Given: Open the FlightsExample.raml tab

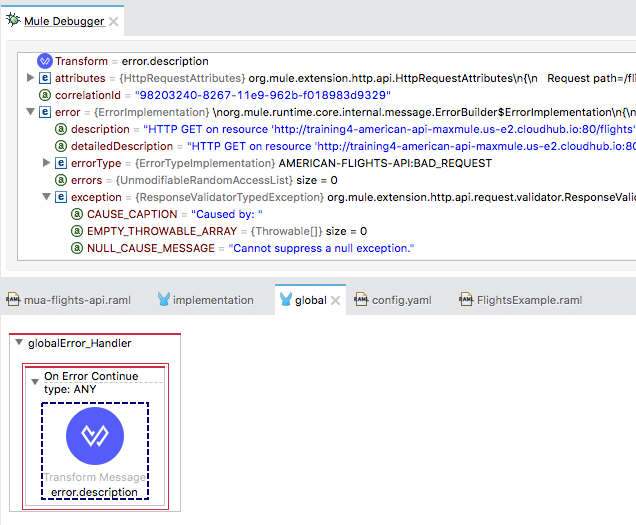Looking at the screenshot, I should tap(522, 300).
